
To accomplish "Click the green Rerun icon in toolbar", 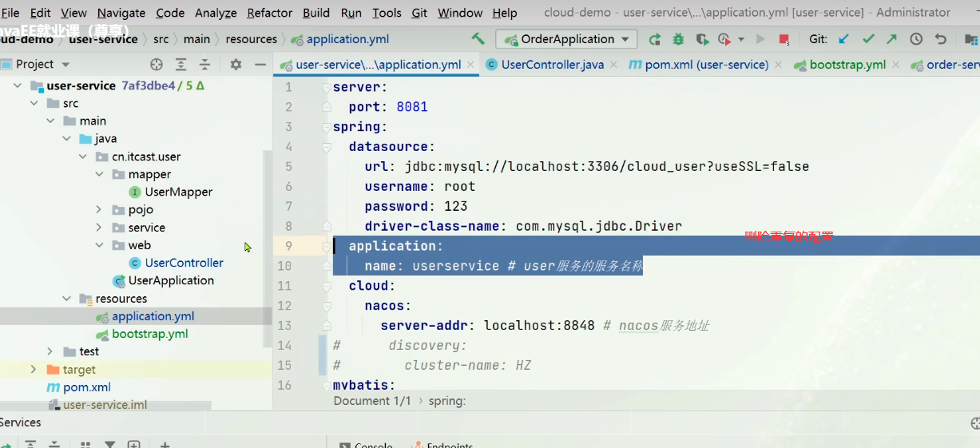I will pos(655,39).
